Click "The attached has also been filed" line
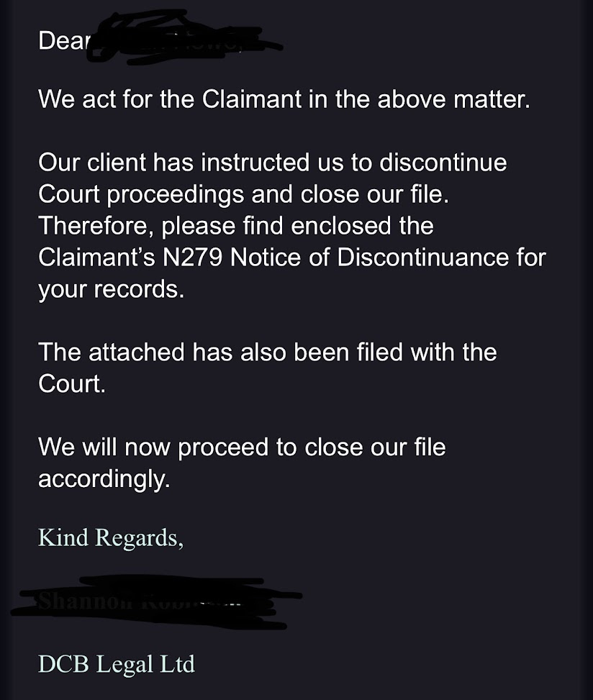 (x=268, y=353)
